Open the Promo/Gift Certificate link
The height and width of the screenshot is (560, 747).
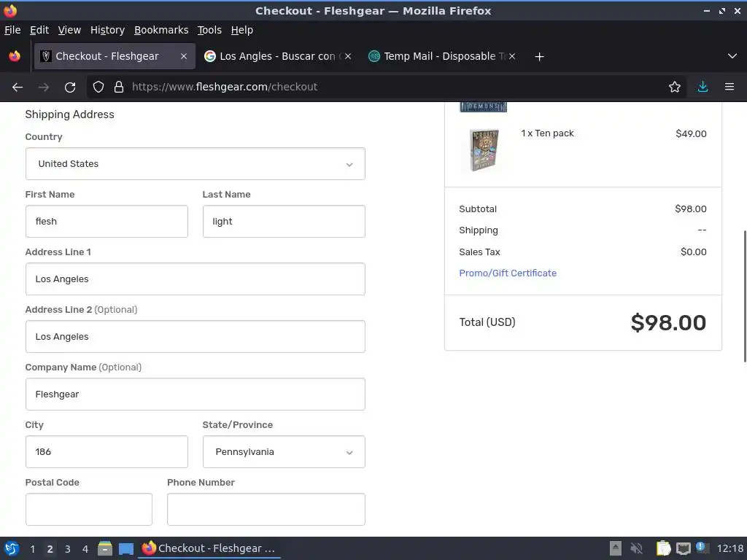[x=508, y=273]
